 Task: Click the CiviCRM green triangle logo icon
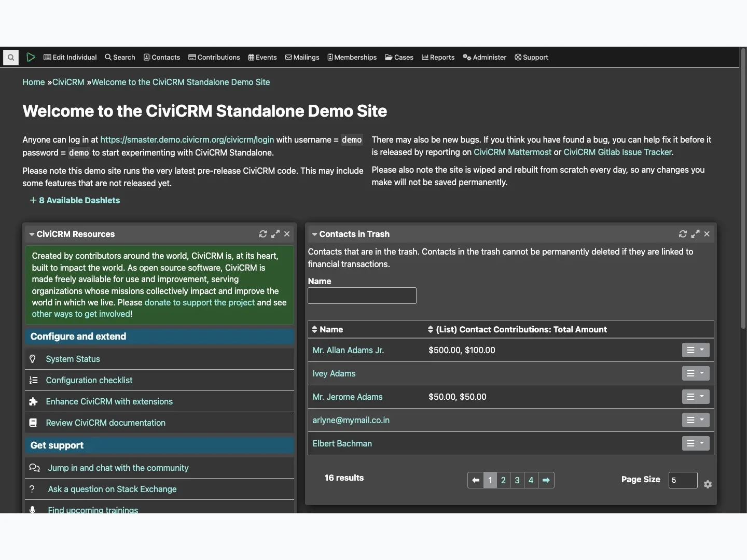(x=31, y=57)
